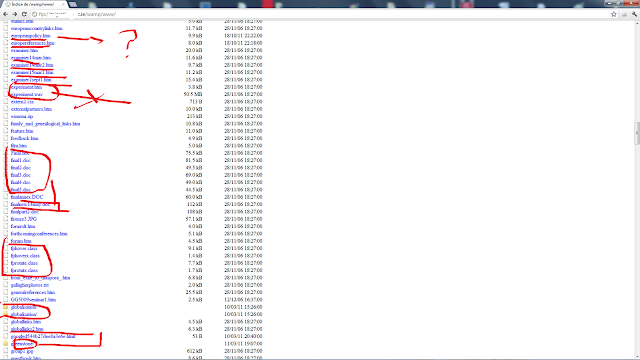
Task: Download the experiment.wav file
Action: pyautogui.click(x=27, y=95)
